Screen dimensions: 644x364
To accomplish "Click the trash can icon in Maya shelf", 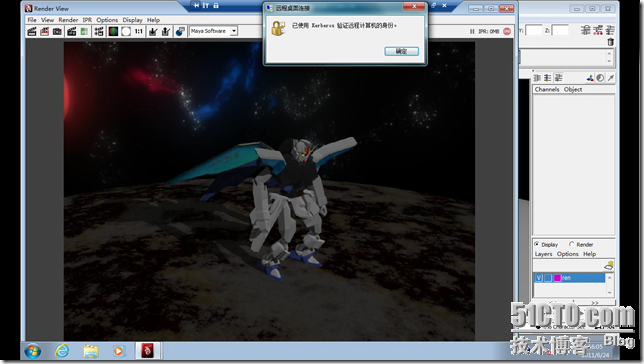I will [x=610, y=42].
